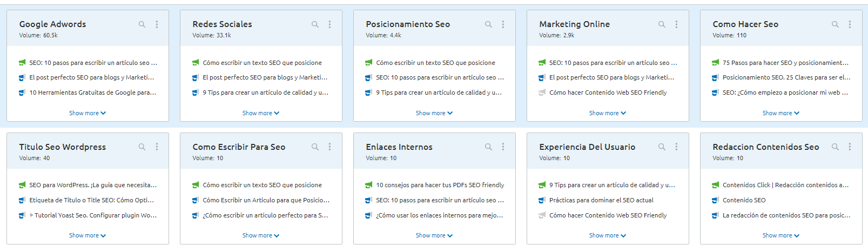Open three-dot menu on Como Hacer Seo card
Image resolution: width=868 pixels, height=251 pixels.
pos(850,24)
